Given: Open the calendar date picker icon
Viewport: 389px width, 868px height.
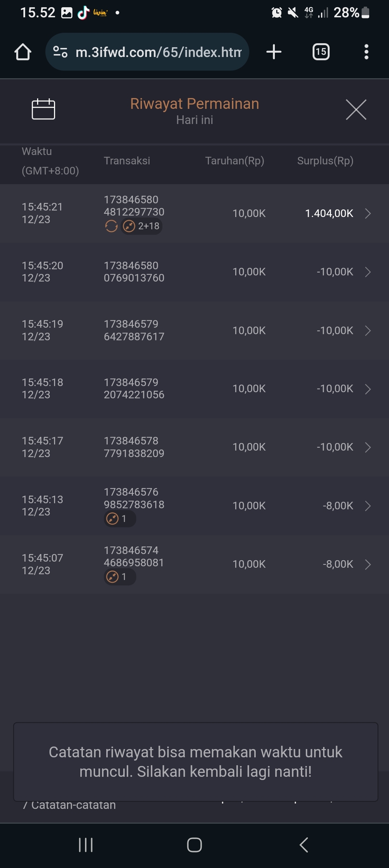Looking at the screenshot, I should (x=43, y=109).
